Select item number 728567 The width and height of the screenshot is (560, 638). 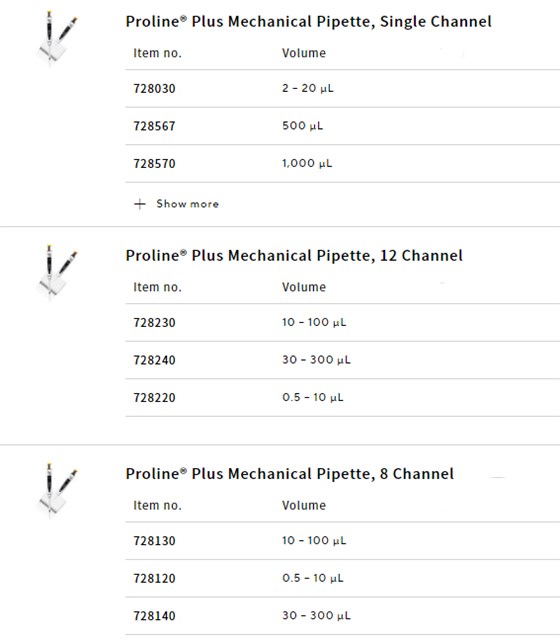(154, 126)
